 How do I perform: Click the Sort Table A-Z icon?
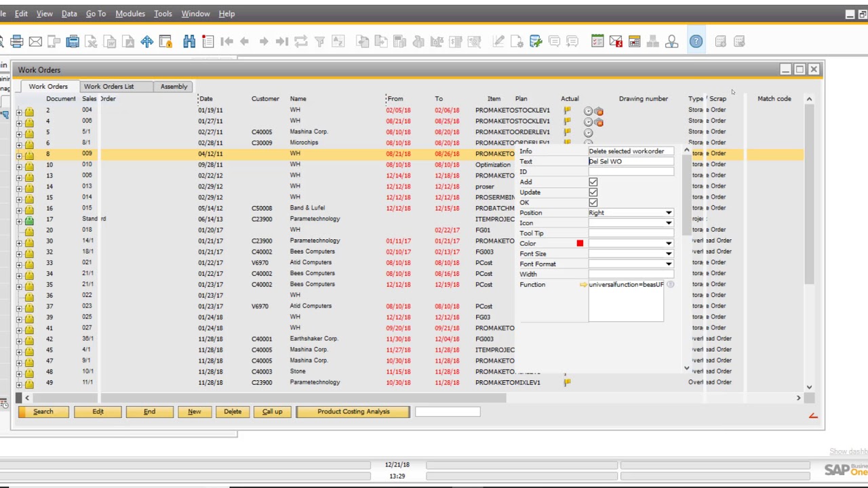pyautogui.click(x=338, y=41)
